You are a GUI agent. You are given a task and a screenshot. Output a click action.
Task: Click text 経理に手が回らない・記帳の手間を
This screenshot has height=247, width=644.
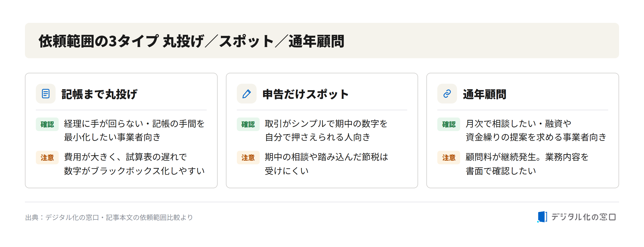pyautogui.click(x=134, y=124)
